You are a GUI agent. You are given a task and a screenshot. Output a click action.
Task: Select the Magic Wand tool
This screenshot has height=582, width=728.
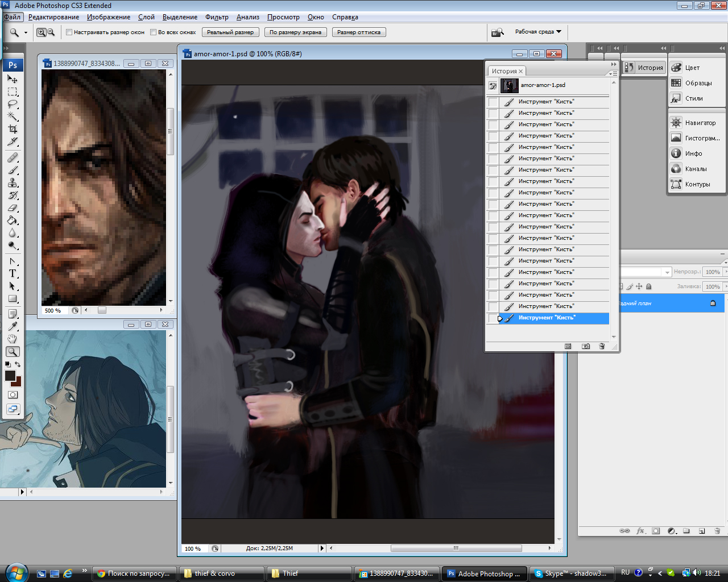coord(13,117)
